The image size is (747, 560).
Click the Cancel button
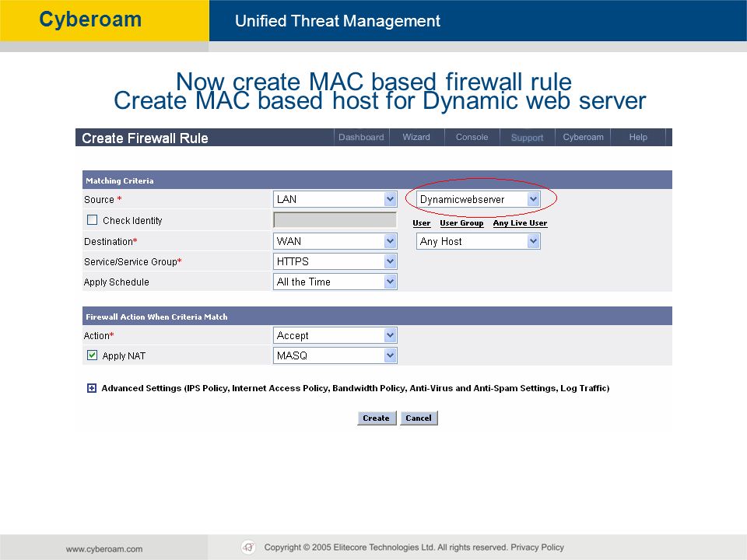419,418
